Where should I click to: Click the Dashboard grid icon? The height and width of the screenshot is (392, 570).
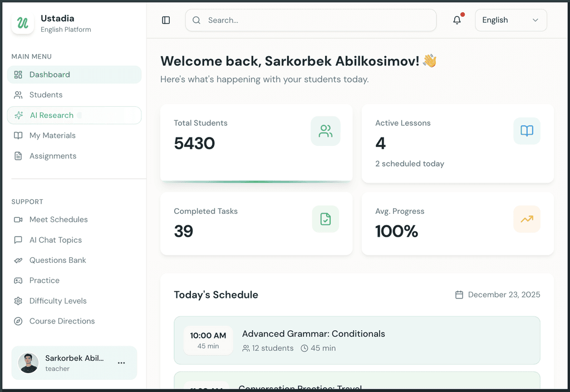18,75
